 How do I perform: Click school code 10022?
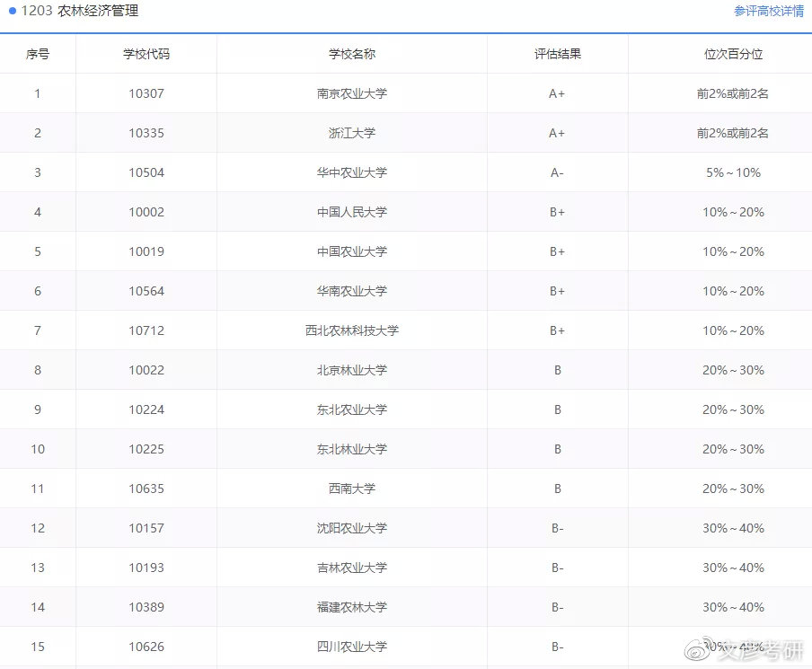(x=146, y=370)
